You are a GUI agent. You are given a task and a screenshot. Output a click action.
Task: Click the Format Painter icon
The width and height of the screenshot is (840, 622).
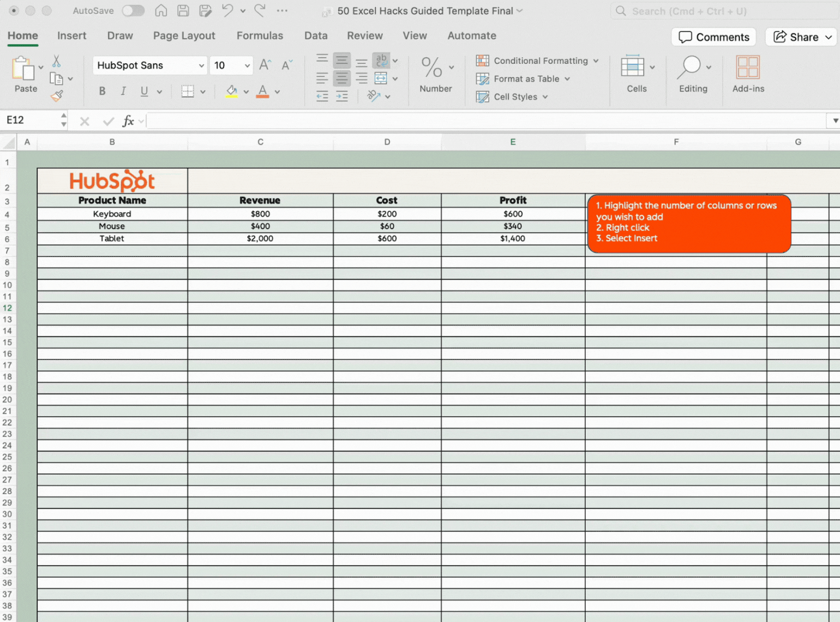click(x=57, y=96)
